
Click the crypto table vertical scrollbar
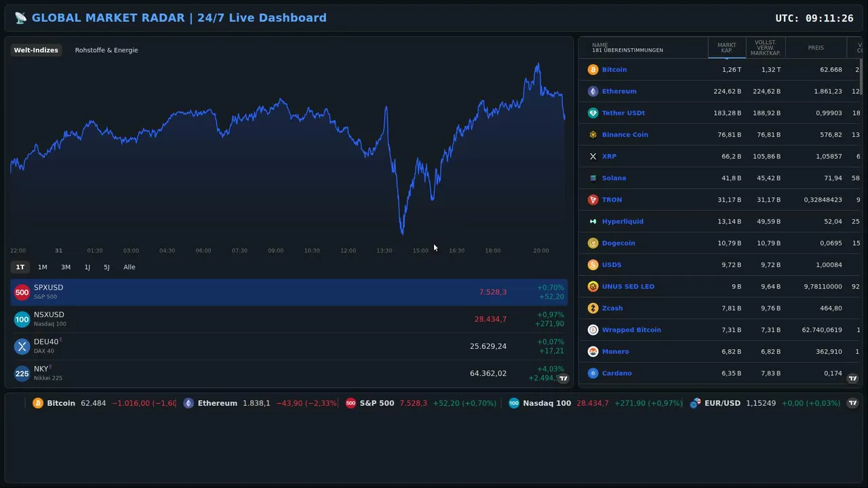click(861, 77)
